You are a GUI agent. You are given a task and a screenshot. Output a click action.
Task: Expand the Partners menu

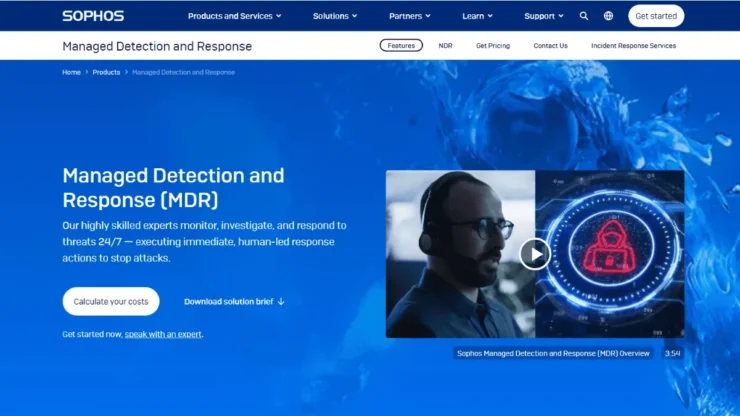(x=410, y=16)
